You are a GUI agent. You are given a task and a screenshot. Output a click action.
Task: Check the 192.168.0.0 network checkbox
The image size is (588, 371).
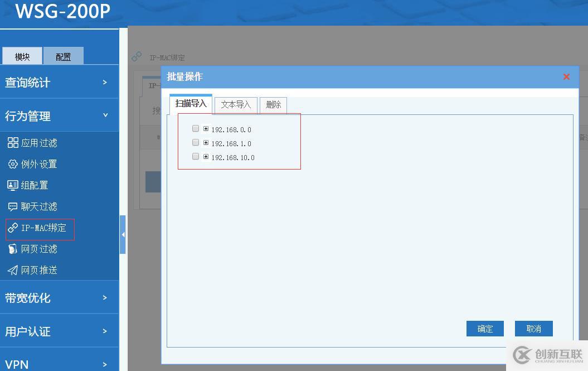coord(196,128)
